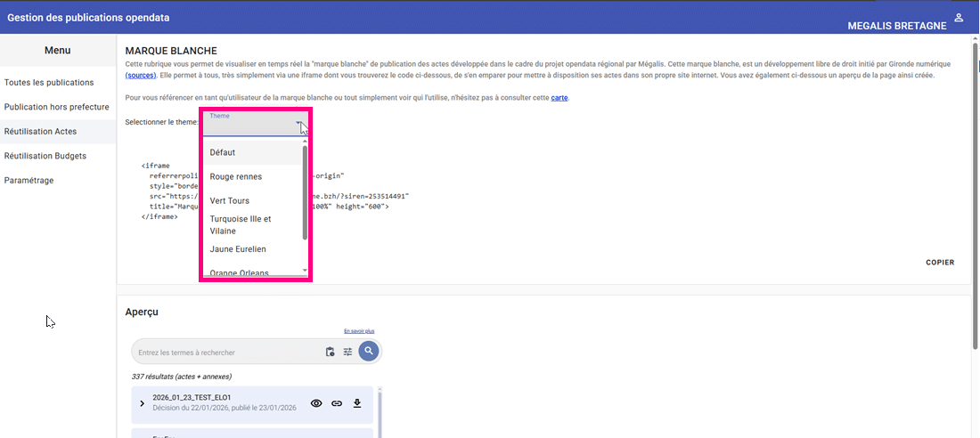Collapse the Theme dropdown using its arrow
980x438 pixels.
pyautogui.click(x=298, y=123)
